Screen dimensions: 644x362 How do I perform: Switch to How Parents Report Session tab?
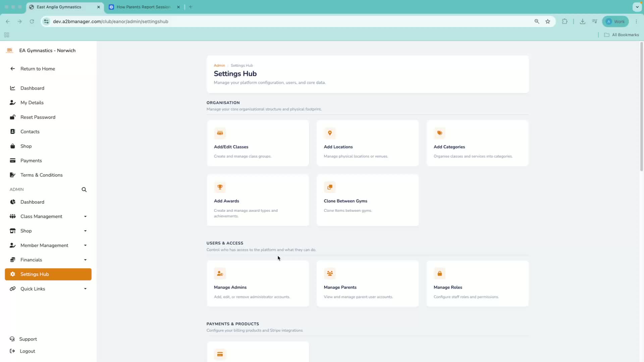[143, 7]
